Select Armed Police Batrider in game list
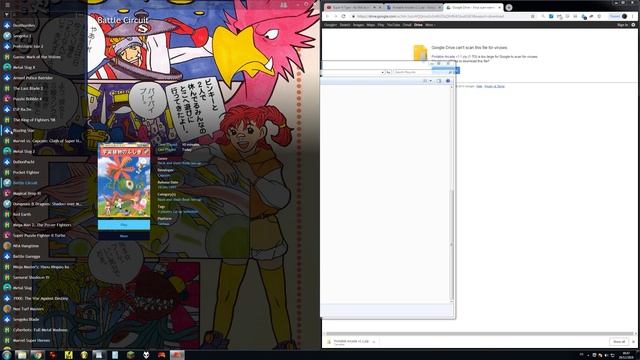This screenshot has width=640, height=360. click(33, 78)
